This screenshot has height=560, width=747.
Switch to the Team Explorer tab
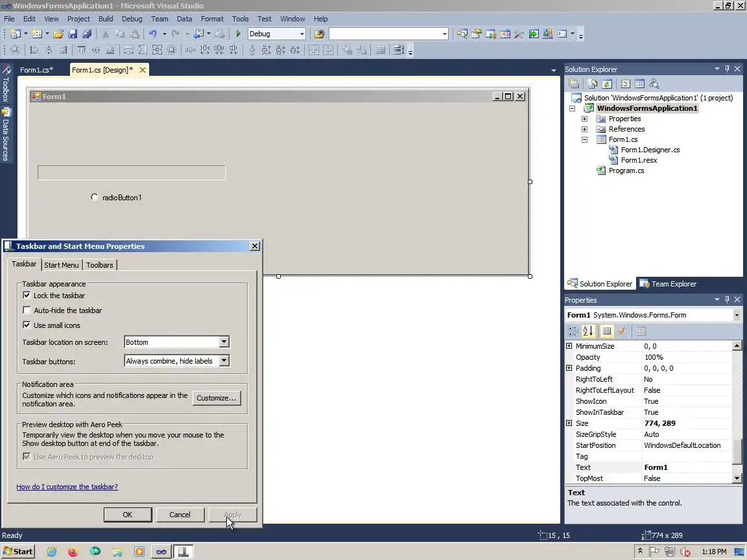668,284
